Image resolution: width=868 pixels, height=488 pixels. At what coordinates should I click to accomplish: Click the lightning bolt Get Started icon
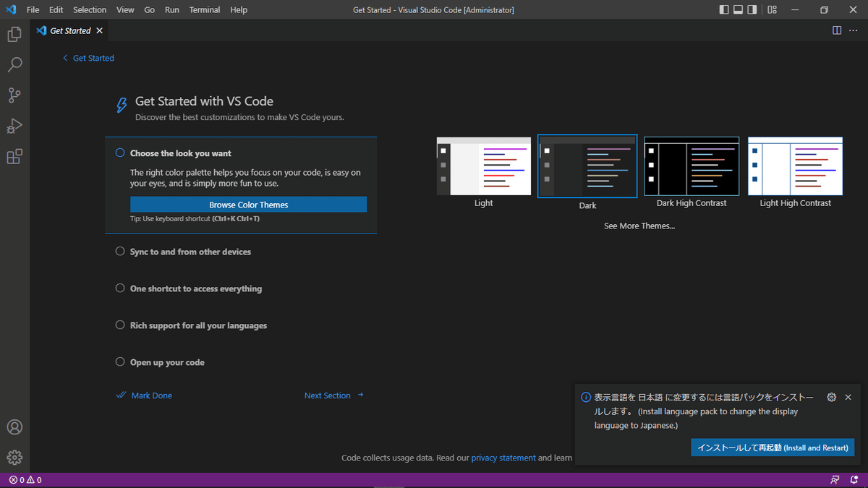(122, 106)
